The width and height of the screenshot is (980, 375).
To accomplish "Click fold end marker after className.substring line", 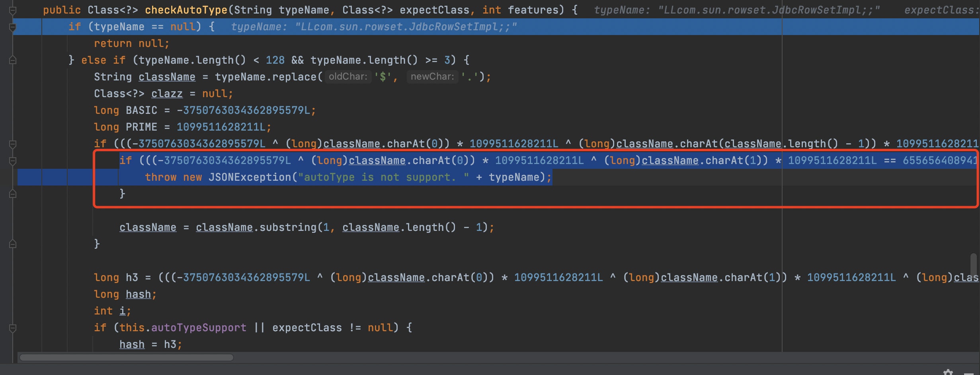I will tap(12, 244).
